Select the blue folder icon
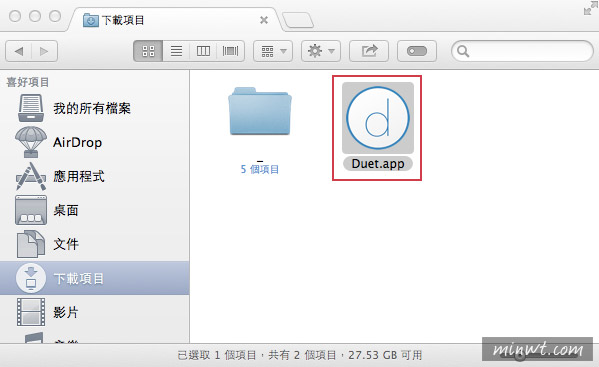Image resolution: width=599 pixels, height=367 pixels. click(260, 111)
